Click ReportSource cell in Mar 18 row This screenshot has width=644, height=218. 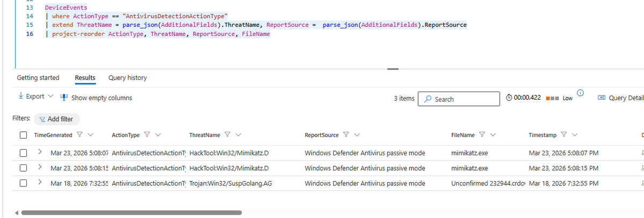coord(365,183)
